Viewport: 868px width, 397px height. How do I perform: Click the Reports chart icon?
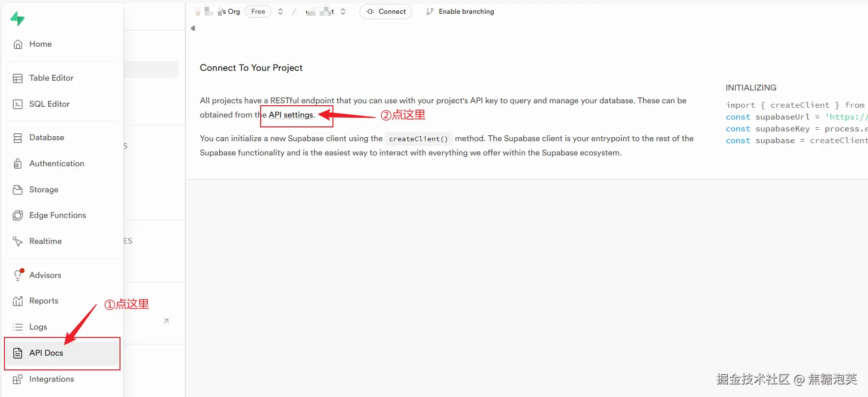pyautogui.click(x=18, y=301)
